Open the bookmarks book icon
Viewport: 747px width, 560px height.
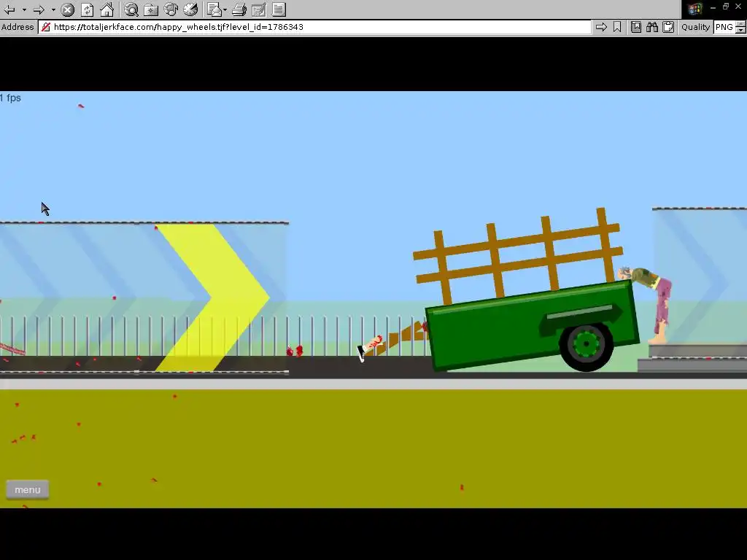tap(636, 27)
